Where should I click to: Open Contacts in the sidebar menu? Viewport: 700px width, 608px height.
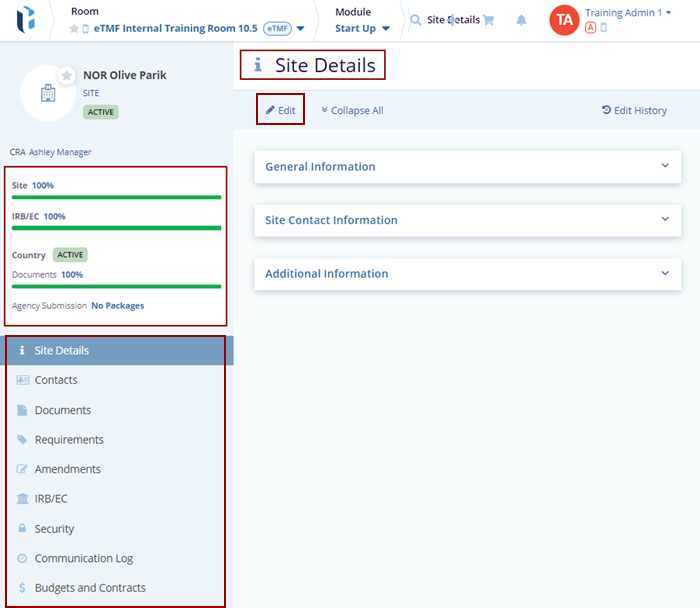click(56, 380)
